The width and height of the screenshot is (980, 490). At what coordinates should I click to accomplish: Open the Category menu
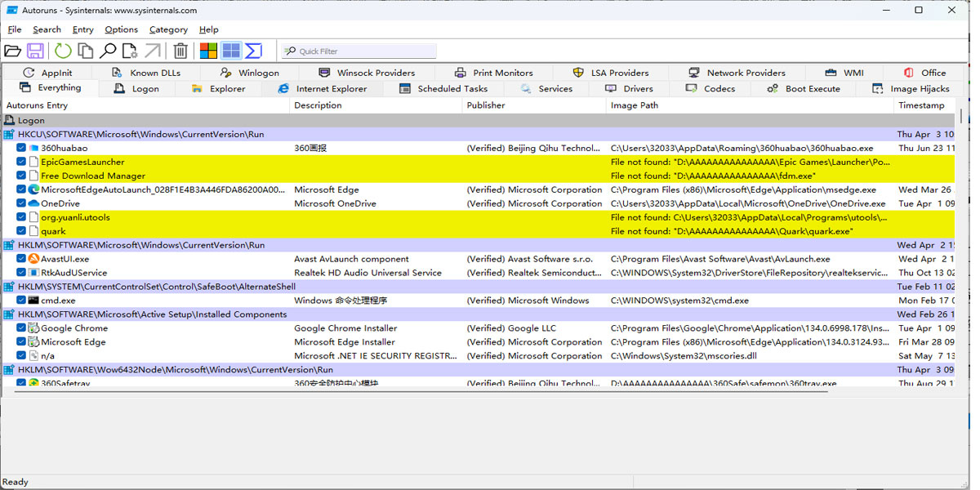168,29
